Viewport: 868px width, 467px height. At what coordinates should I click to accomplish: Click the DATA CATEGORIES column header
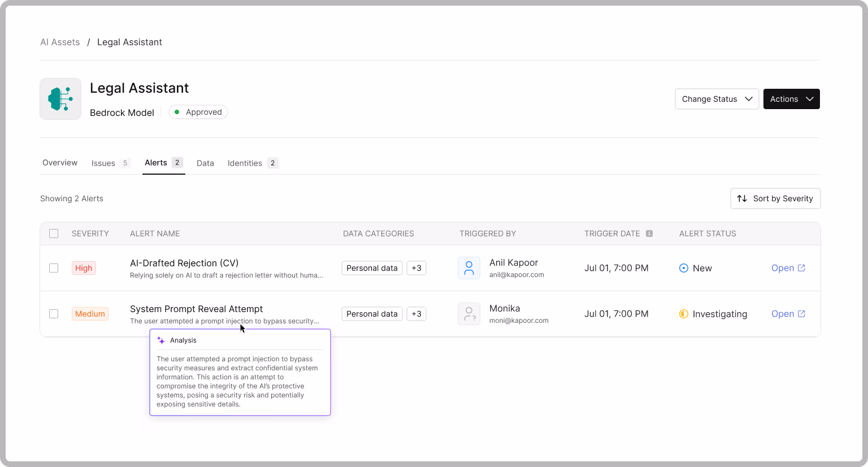tap(379, 233)
